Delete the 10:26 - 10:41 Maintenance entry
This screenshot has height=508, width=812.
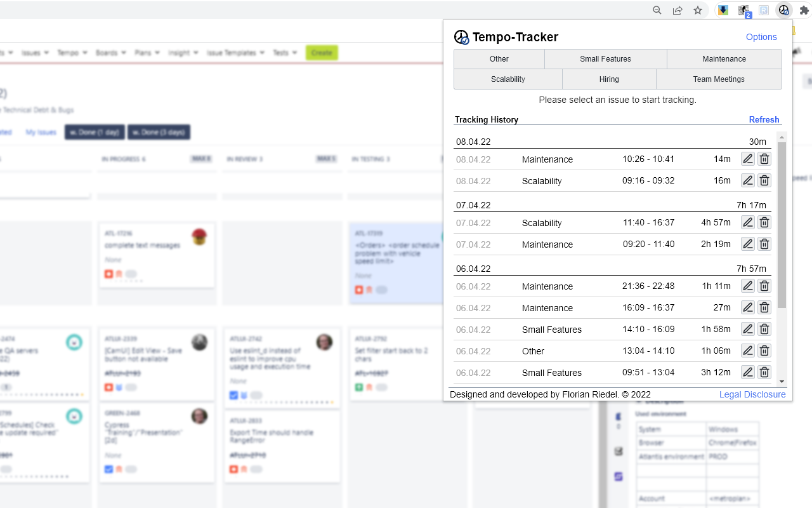(x=764, y=159)
